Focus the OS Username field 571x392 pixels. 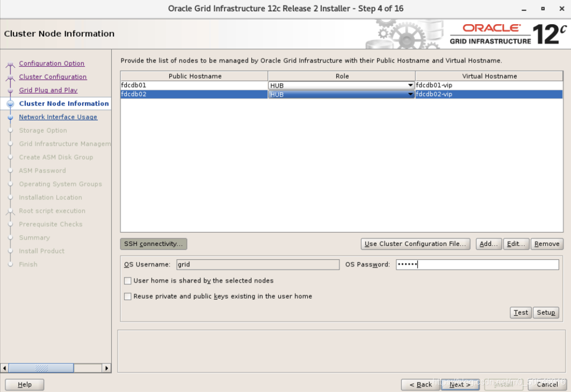pyautogui.click(x=258, y=265)
